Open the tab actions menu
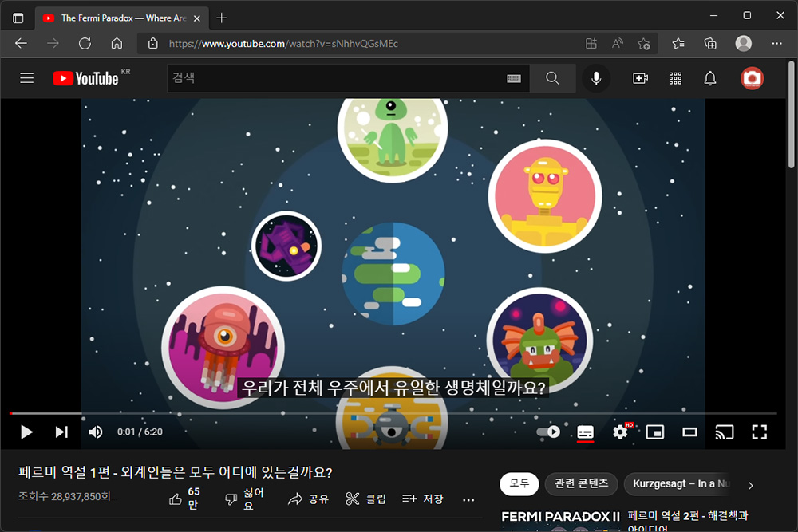 point(18,18)
